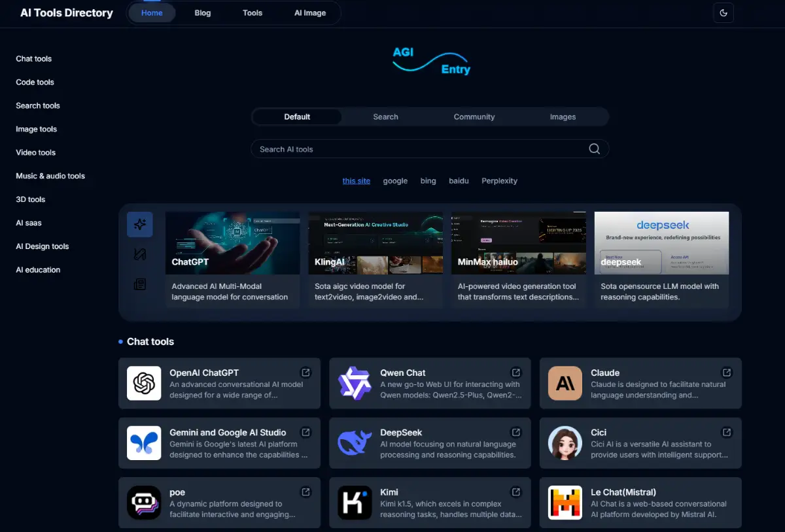Click the Kimi logo icon
Image resolution: width=785 pixels, height=532 pixels.
pos(355,503)
